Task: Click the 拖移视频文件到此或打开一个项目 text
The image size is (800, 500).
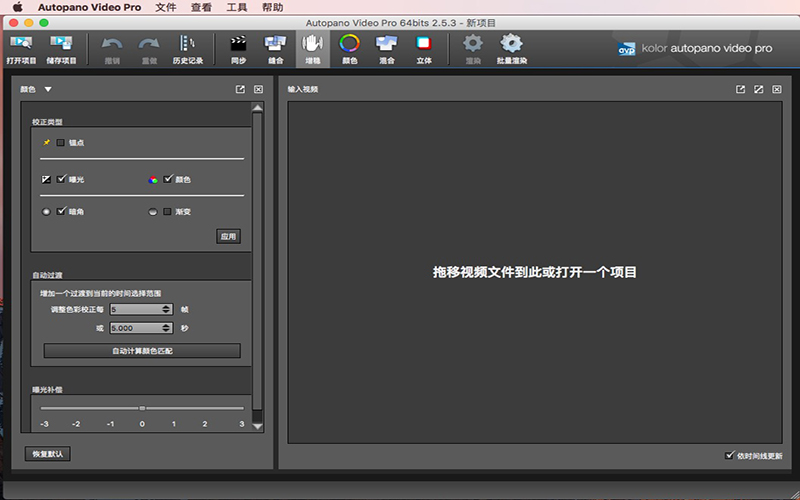Action: [535, 272]
